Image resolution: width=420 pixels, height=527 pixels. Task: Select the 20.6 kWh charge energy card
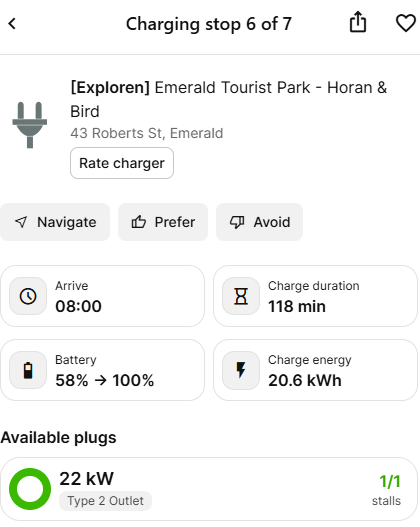[316, 370]
